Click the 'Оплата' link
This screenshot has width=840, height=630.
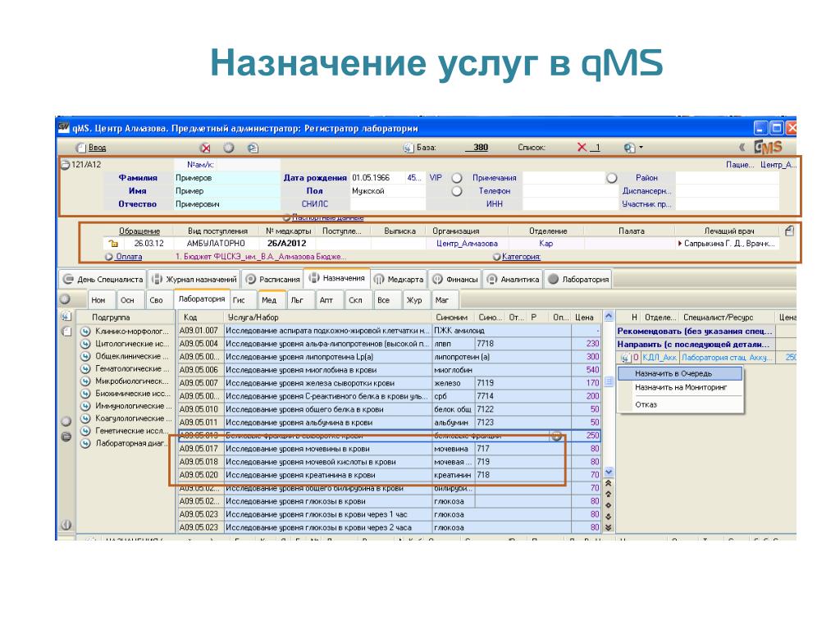[129, 257]
